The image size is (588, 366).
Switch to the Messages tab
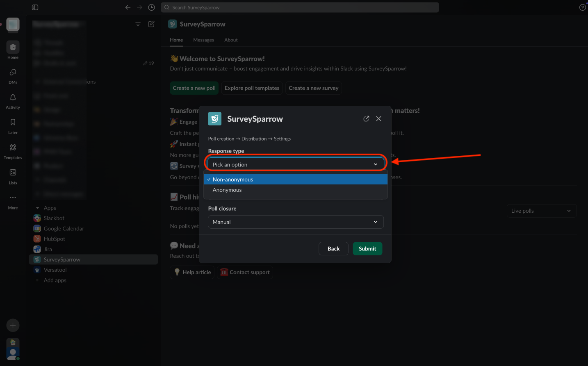pos(203,40)
